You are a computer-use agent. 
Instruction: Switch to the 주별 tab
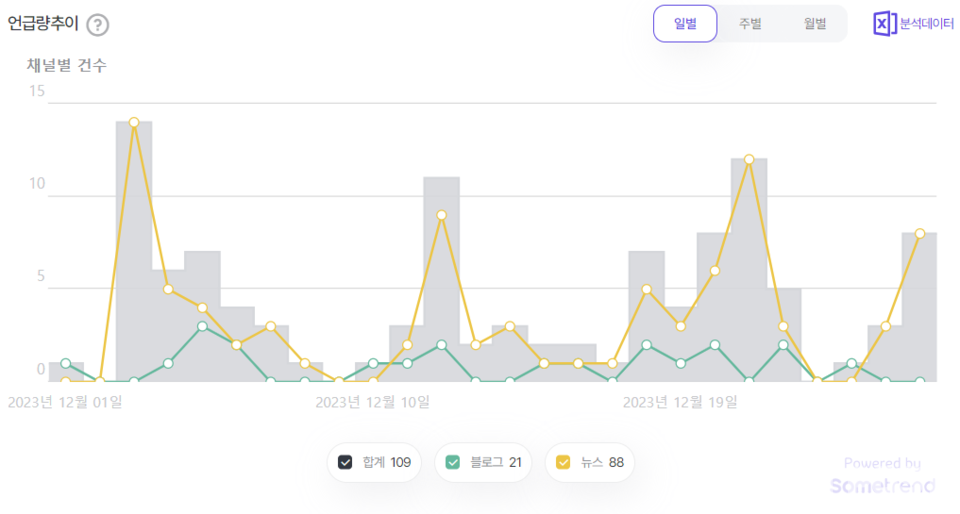click(750, 24)
